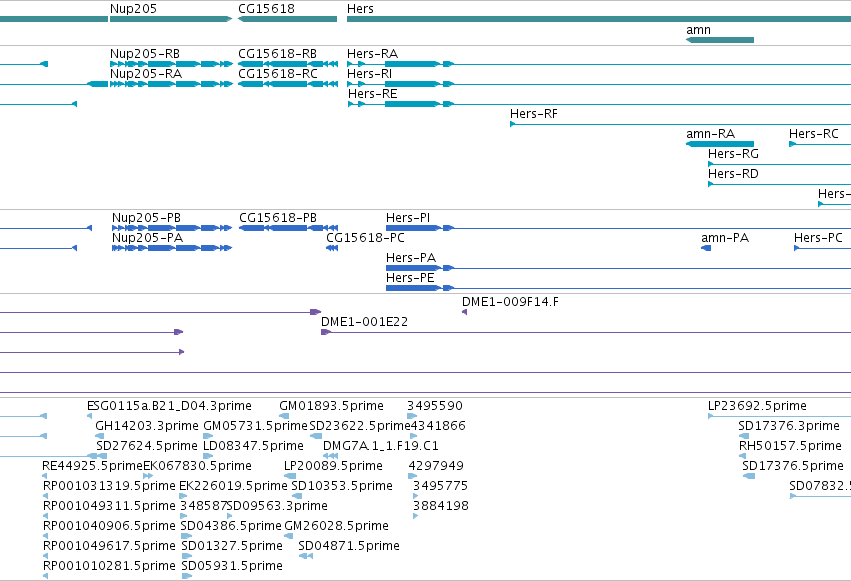Screen dimensions: 851x581
Task: Click the GM05731.5prime EST label
Action: coord(256,426)
